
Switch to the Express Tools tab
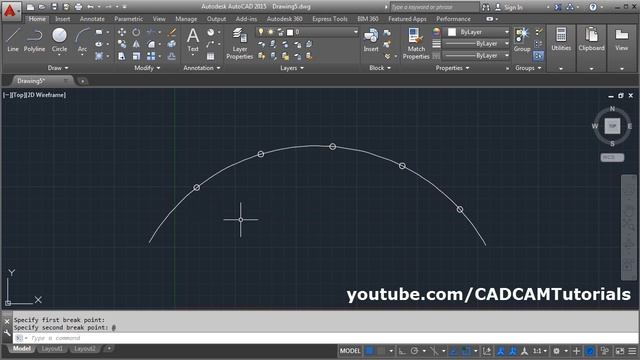pyautogui.click(x=330, y=19)
